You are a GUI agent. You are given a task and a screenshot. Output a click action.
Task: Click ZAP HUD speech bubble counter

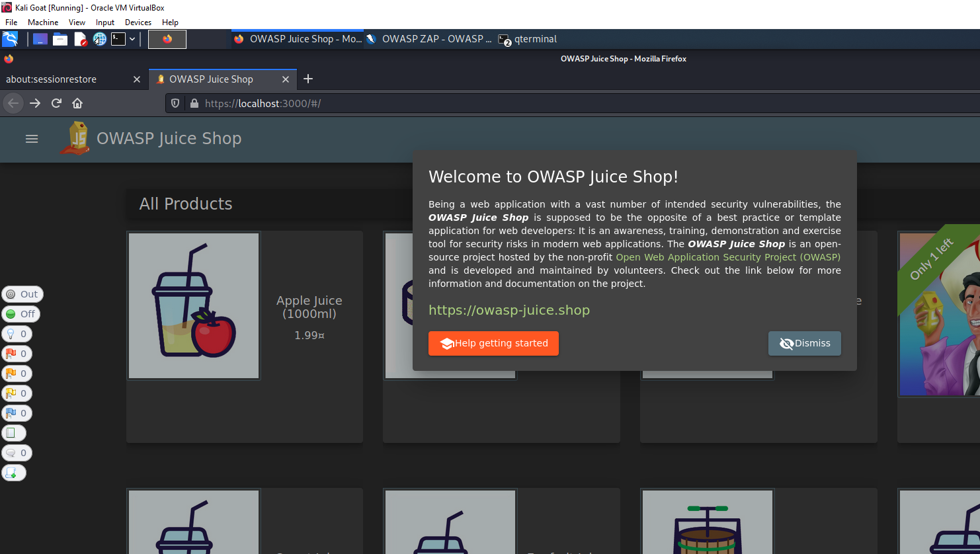(x=17, y=453)
